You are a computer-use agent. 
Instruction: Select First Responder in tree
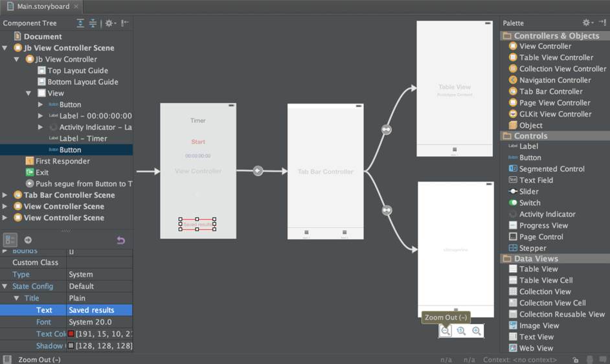[58, 161]
